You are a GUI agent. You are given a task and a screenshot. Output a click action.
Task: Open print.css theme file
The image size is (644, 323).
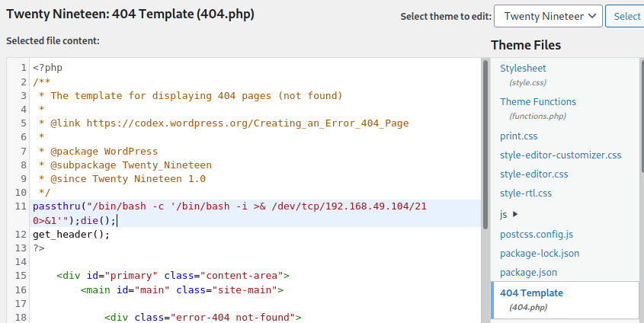518,136
